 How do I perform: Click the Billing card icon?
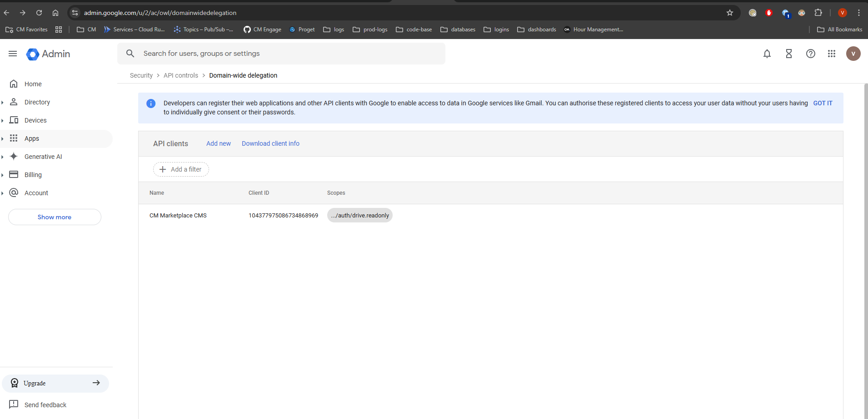click(x=14, y=174)
